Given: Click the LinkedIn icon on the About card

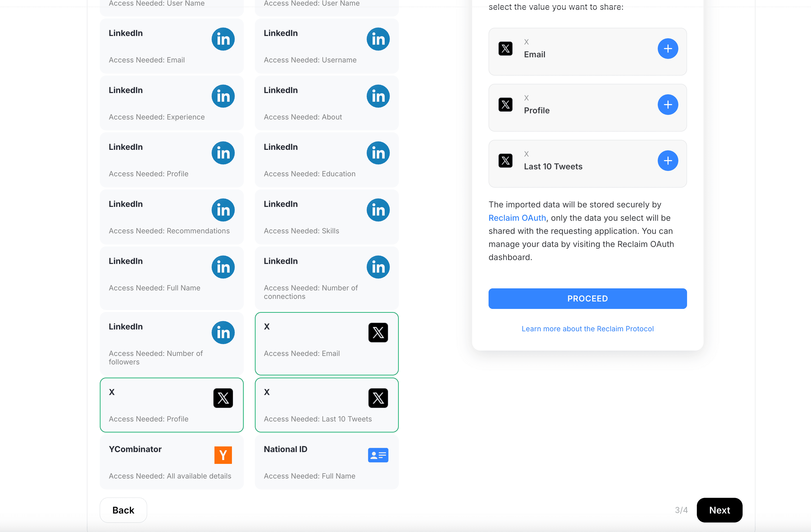Looking at the screenshot, I should (378, 96).
